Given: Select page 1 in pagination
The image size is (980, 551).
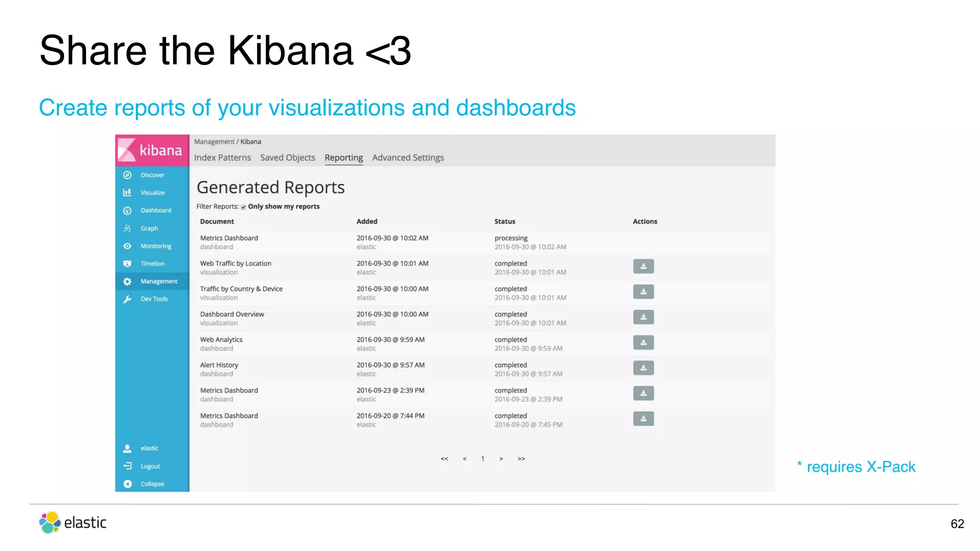Looking at the screenshot, I should click(482, 458).
